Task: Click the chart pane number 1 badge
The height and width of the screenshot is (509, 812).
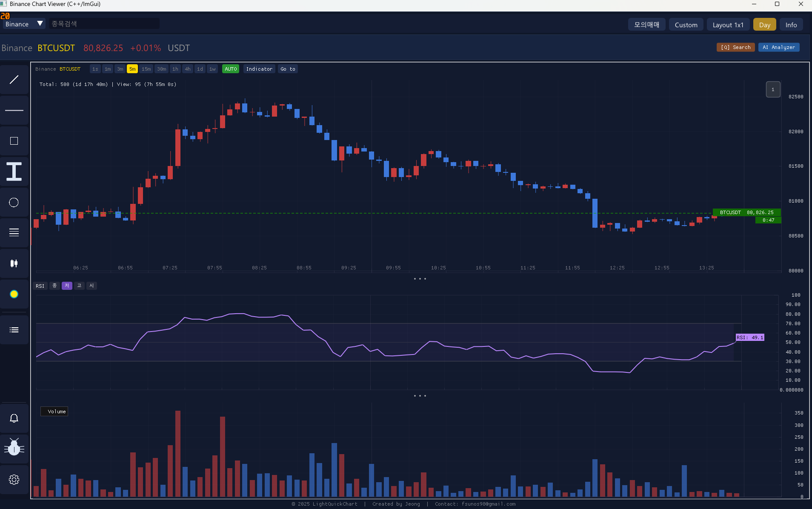Action: [x=773, y=89]
